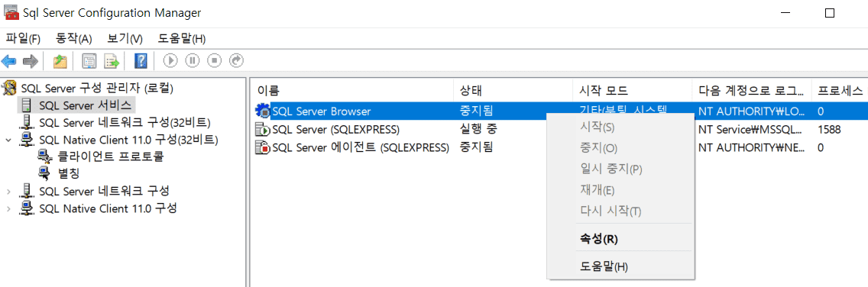Viewport: 868px width, 287px height.
Task: Select SQL Server 구성 관리자 (로컬) root
Action: pos(98,87)
